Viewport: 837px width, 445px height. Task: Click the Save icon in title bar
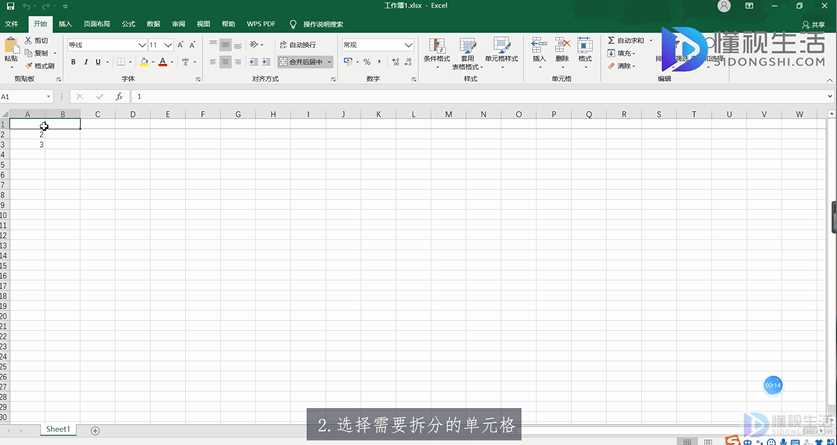[10, 6]
